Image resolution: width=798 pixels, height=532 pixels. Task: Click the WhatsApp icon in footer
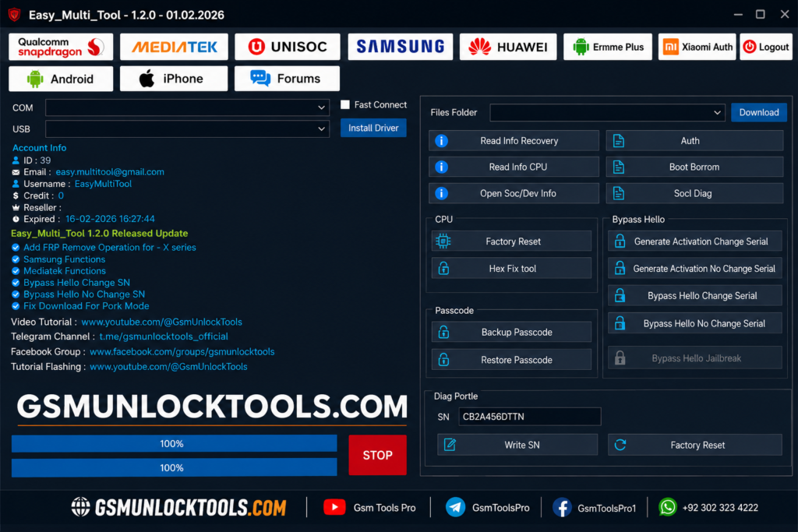coord(667,507)
